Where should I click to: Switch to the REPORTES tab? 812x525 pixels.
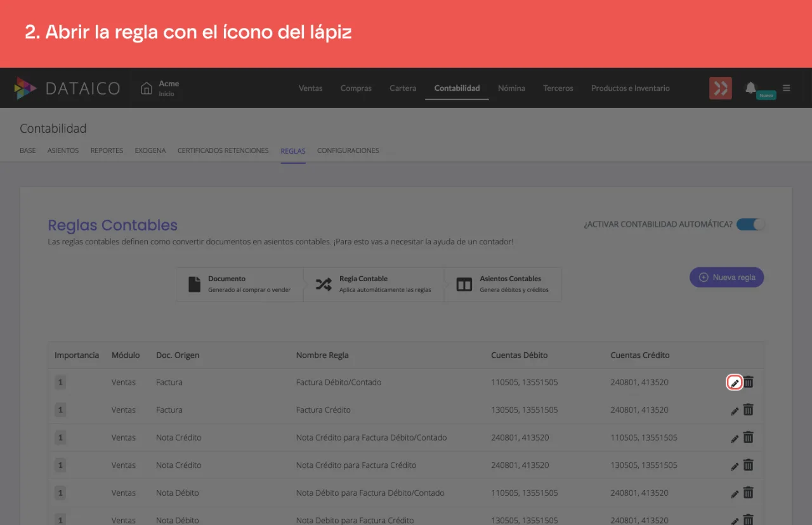coord(107,150)
